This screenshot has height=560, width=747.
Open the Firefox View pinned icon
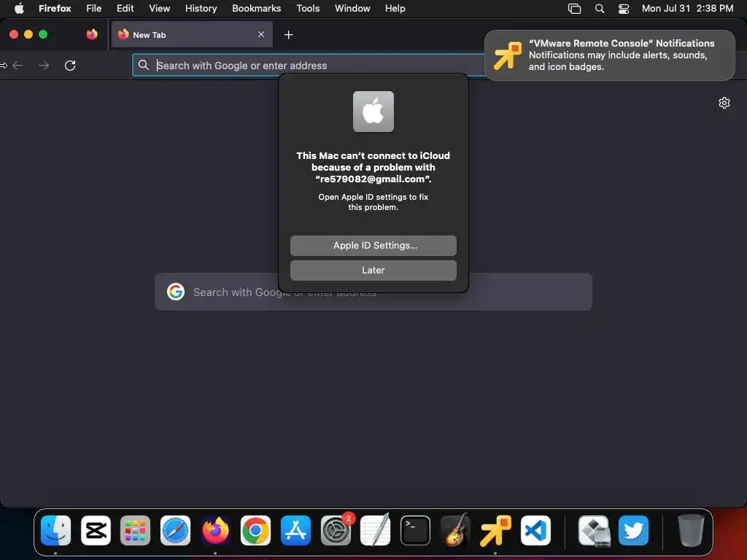pyautogui.click(x=92, y=34)
